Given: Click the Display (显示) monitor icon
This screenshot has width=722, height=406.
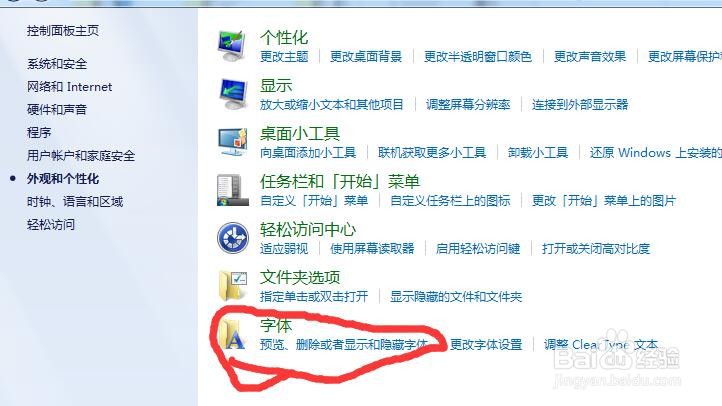Looking at the screenshot, I should pos(233,93).
